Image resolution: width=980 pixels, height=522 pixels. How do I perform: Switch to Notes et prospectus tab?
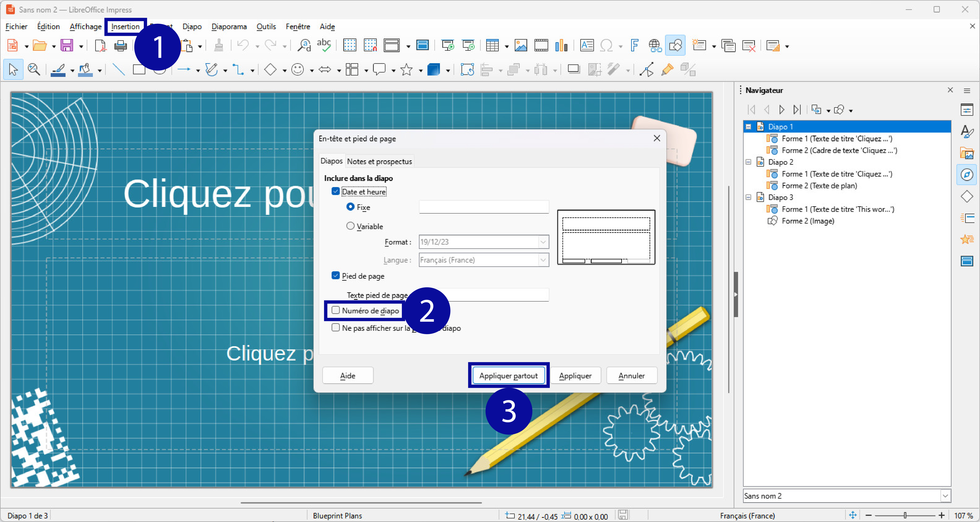[x=379, y=162]
